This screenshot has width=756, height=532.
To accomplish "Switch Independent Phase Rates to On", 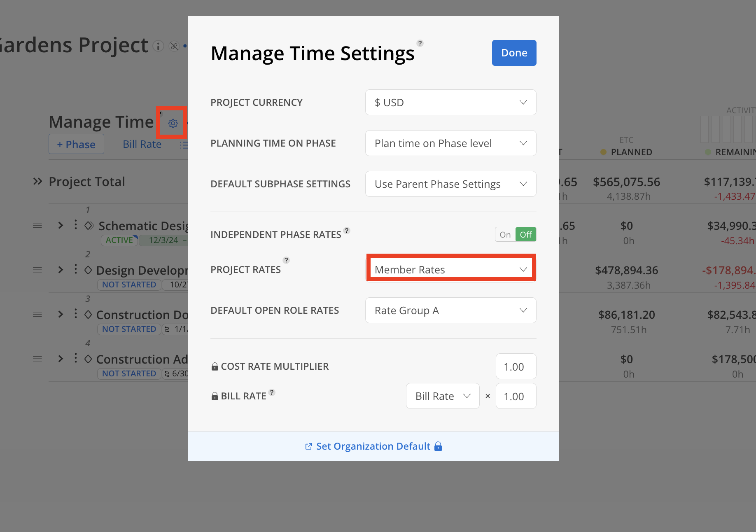I will (x=505, y=235).
